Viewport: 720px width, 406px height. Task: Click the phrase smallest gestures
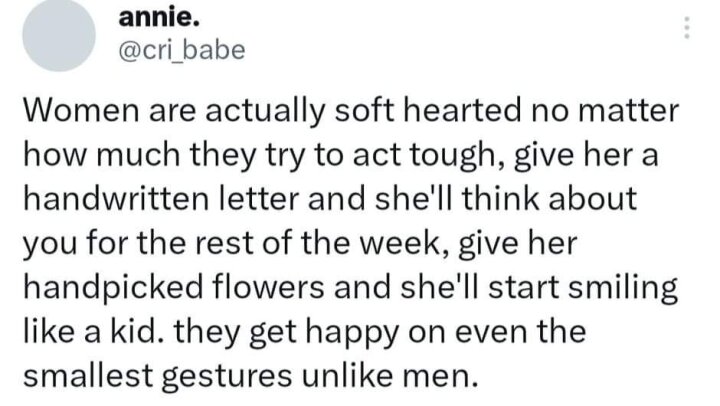point(158,377)
